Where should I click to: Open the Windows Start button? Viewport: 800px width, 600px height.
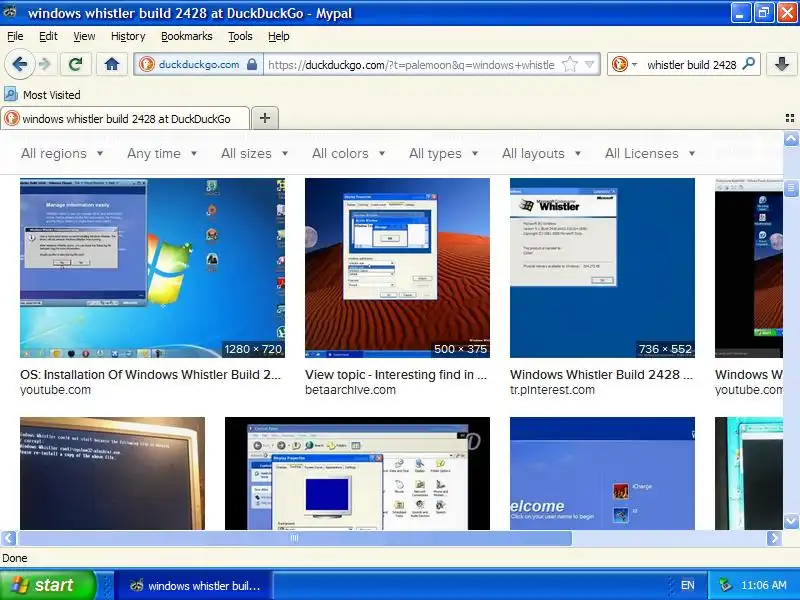(48, 585)
